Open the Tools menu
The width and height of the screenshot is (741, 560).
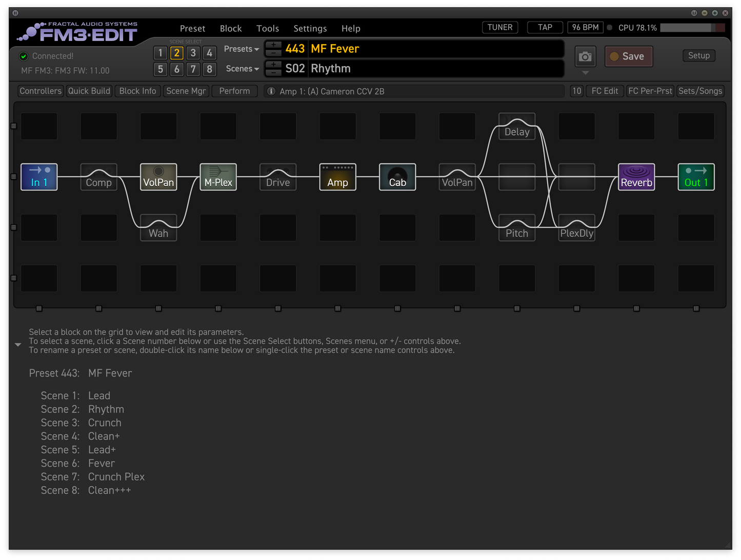pyautogui.click(x=267, y=29)
